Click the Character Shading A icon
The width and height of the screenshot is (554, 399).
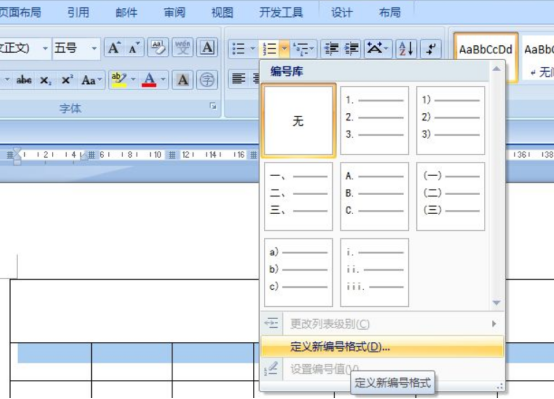[x=182, y=80]
